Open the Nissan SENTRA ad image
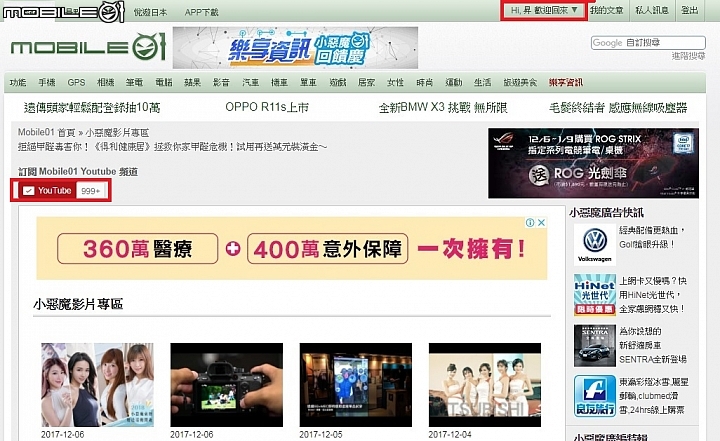The height and width of the screenshot is (441, 720). pyautogui.click(x=594, y=345)
